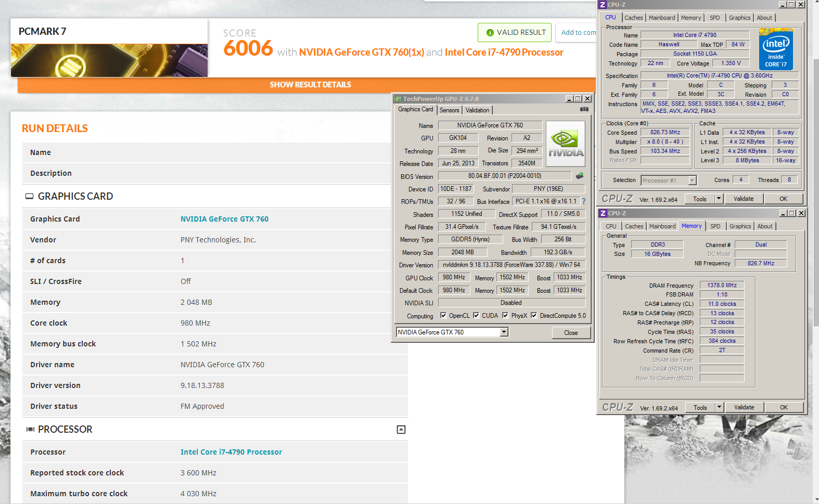Click Validate button in lower CPU-Z
Viewport: 819px width, 504px height.
coord(744,407)
